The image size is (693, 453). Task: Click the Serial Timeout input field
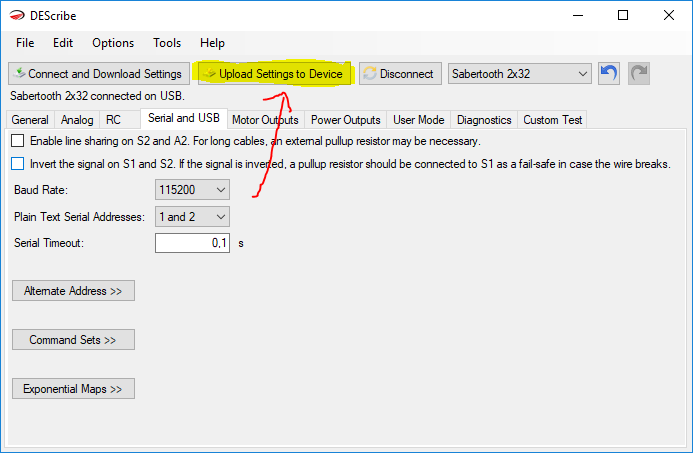[x=192, y=243]
